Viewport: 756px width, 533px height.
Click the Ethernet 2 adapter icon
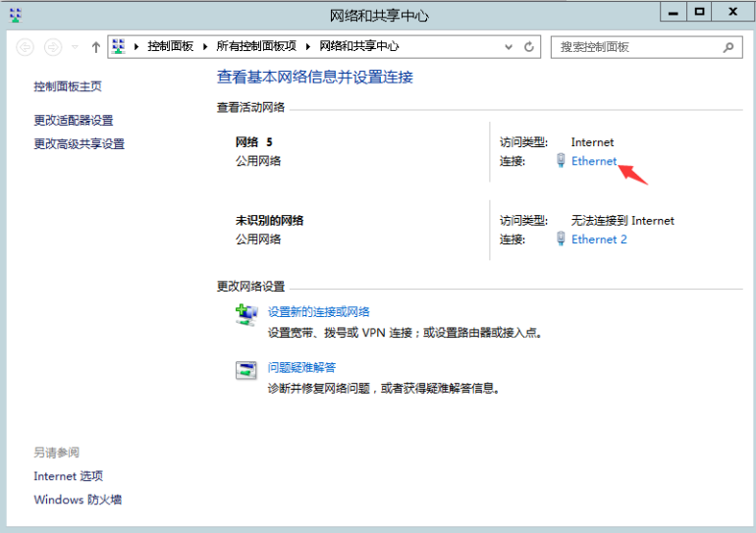tap(561, 239)
